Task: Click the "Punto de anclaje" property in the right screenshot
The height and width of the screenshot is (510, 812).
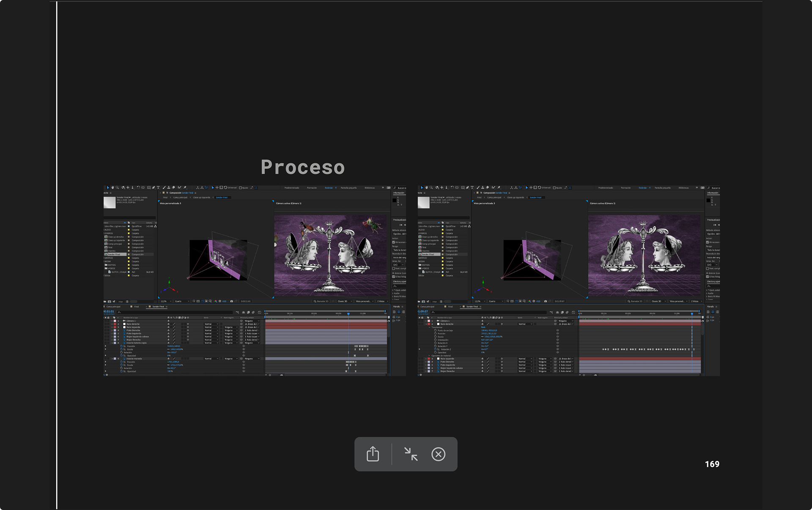Action: coord(445,330)
